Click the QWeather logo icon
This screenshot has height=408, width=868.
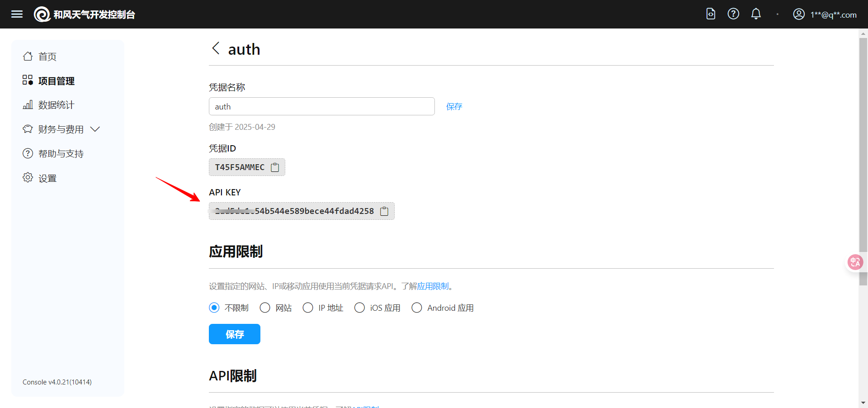(x=42, y=14)
